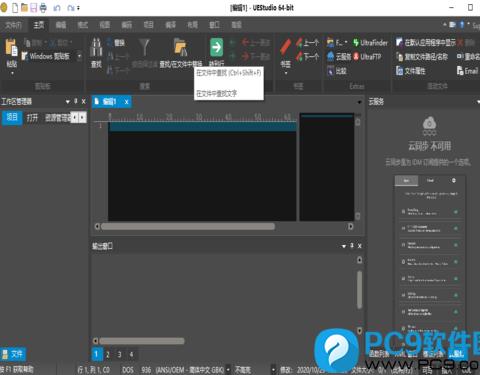The height and width of the screenshot is (375, 480).
Task: Switch to the Project tab in workspace
Action: (x=12, y=117)
